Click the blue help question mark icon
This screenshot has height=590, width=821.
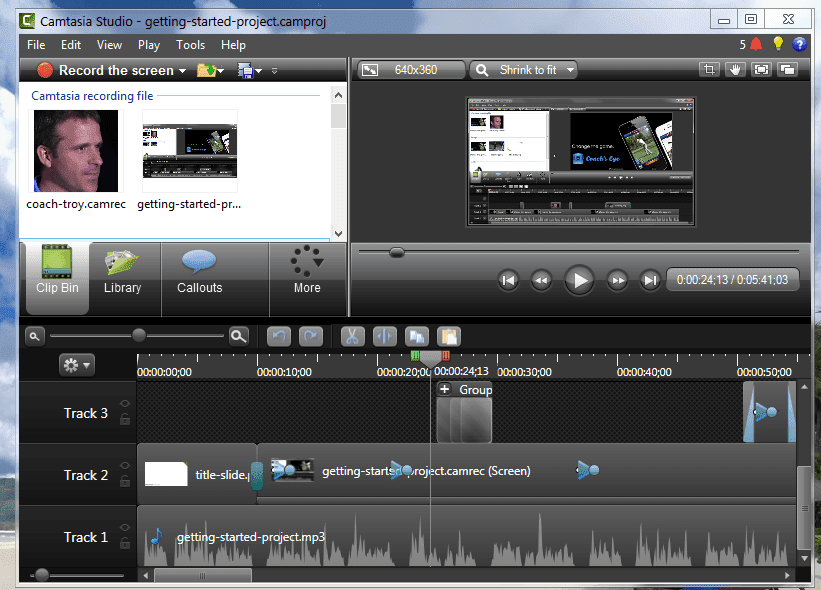799,44
